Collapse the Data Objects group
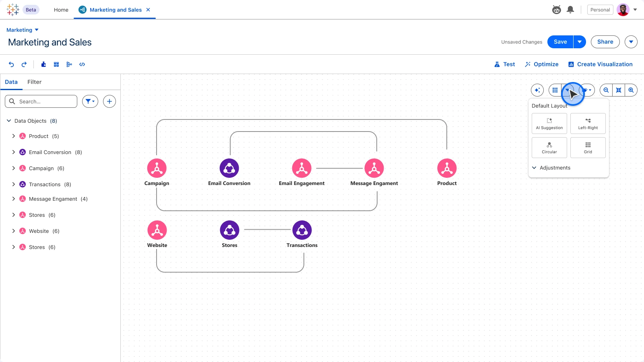This screenshot has height=362, width=644. tap(9, 121)
